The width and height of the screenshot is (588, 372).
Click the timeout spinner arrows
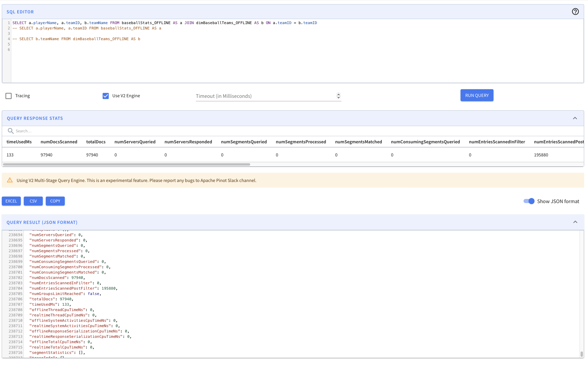click(x=338, y=96)
